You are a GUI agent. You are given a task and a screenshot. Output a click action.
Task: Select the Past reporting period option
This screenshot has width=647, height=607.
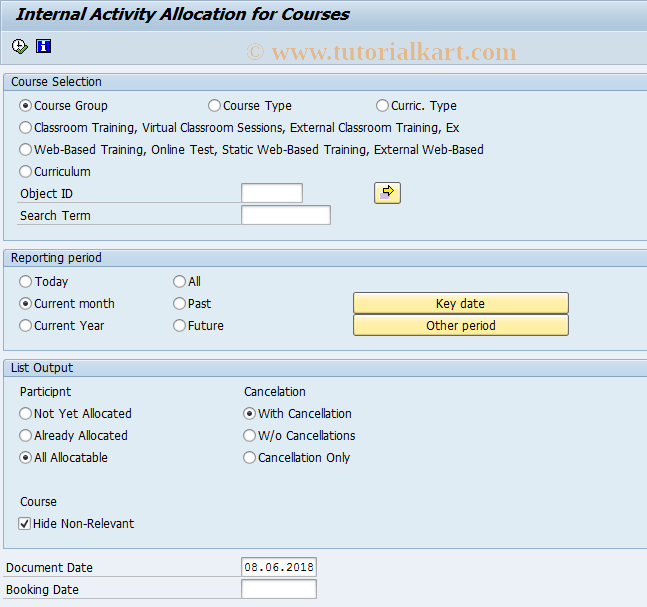(x=179, y=304)
